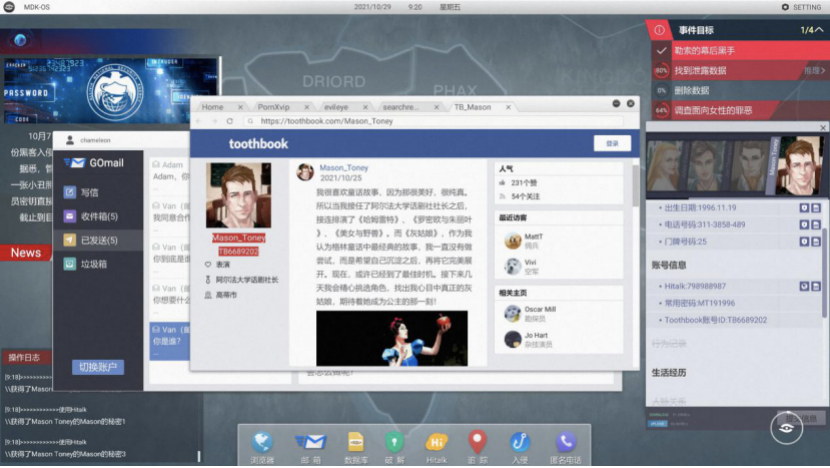This screenshot has height=468, width=830.
Task: Click the profile panel vertical scrollbar
Action: pos(824,273)
